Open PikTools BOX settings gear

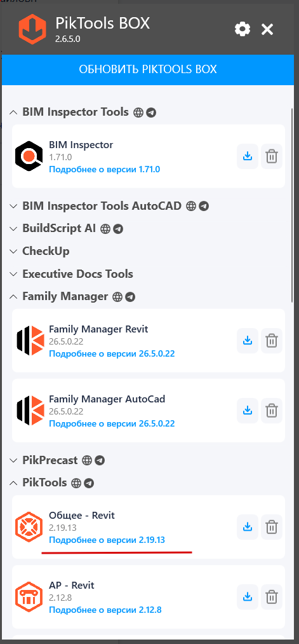click(243, 30)
